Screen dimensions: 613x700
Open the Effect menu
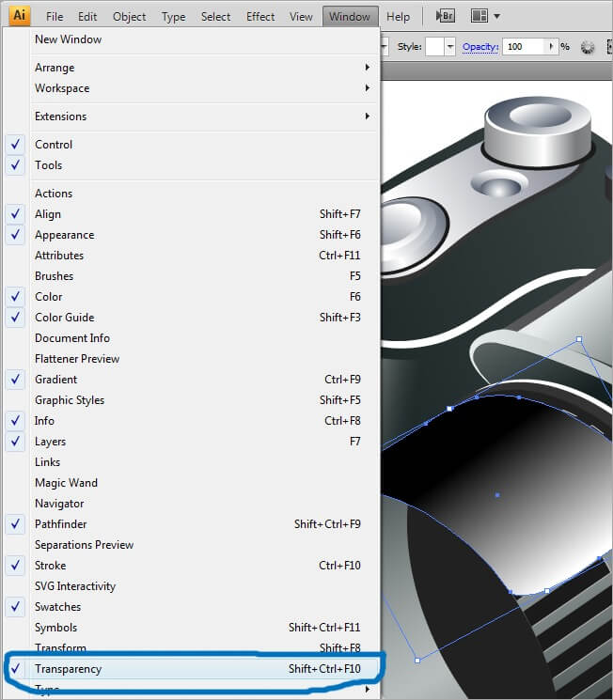coord(260,17)
